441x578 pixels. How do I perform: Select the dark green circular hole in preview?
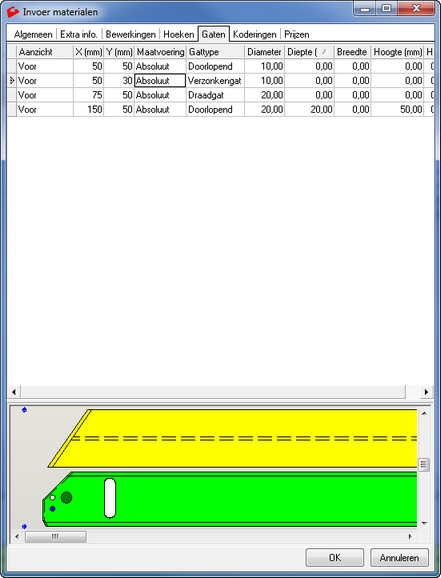click(66, 498)
